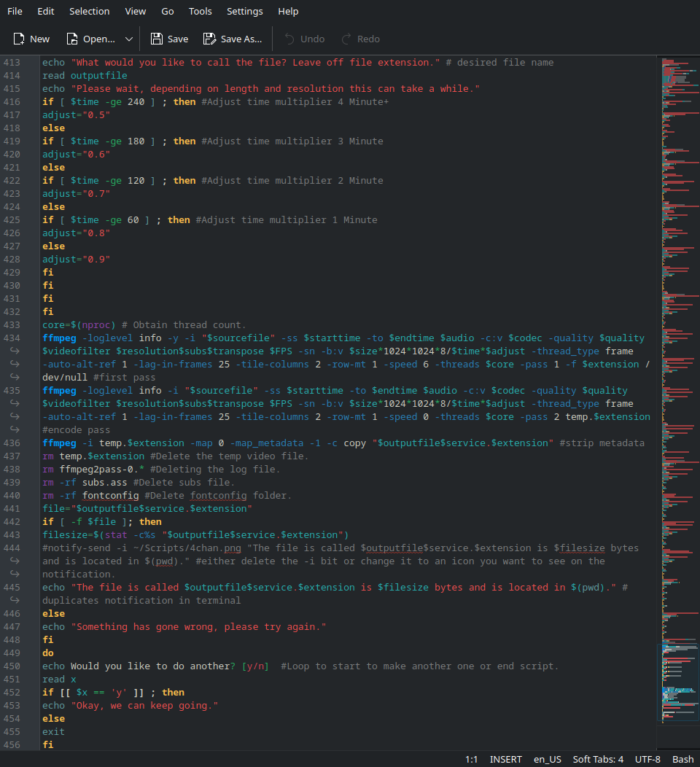
Task: Click 'ffmpeg2pass-0.*' on line 438
Action: pos(102,469)
